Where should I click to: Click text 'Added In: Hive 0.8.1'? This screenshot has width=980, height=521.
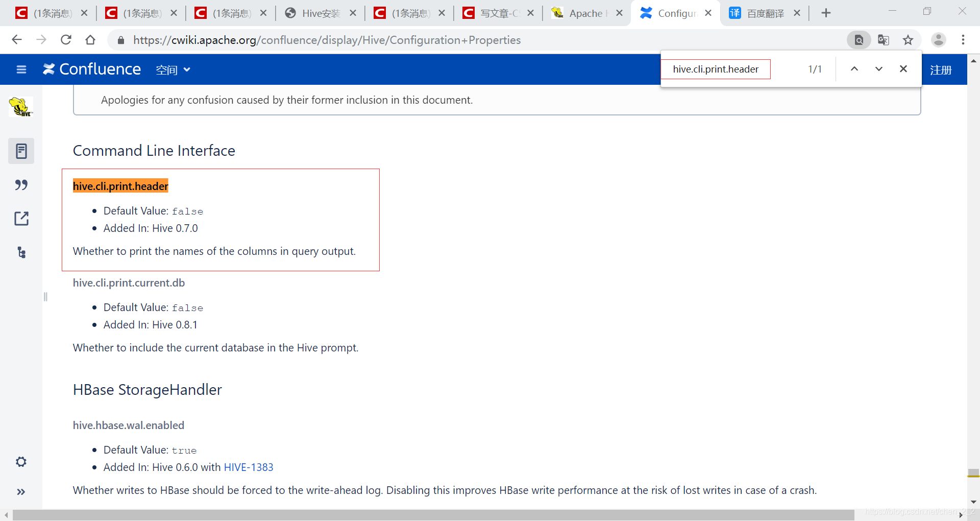coord(151,325)
